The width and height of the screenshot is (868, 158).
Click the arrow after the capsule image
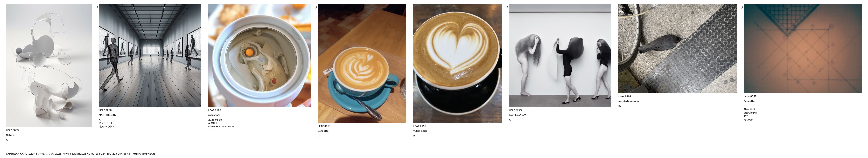tap(314, 7)
